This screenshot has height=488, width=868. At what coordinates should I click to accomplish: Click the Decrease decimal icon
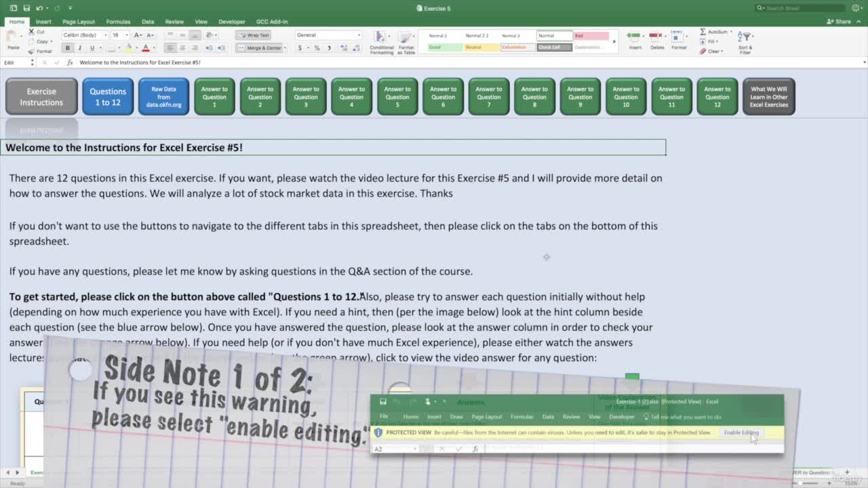[x=355, y=47]
